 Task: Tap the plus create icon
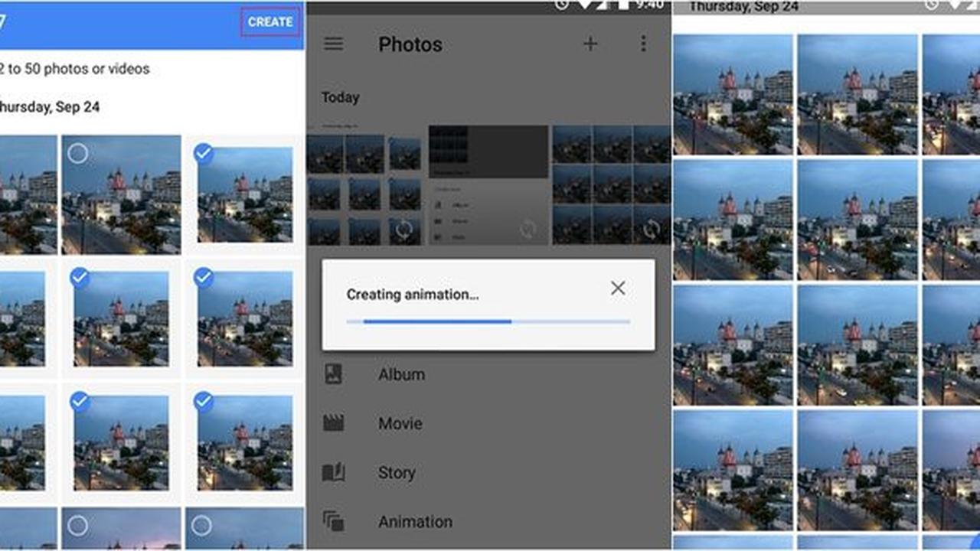590,44
